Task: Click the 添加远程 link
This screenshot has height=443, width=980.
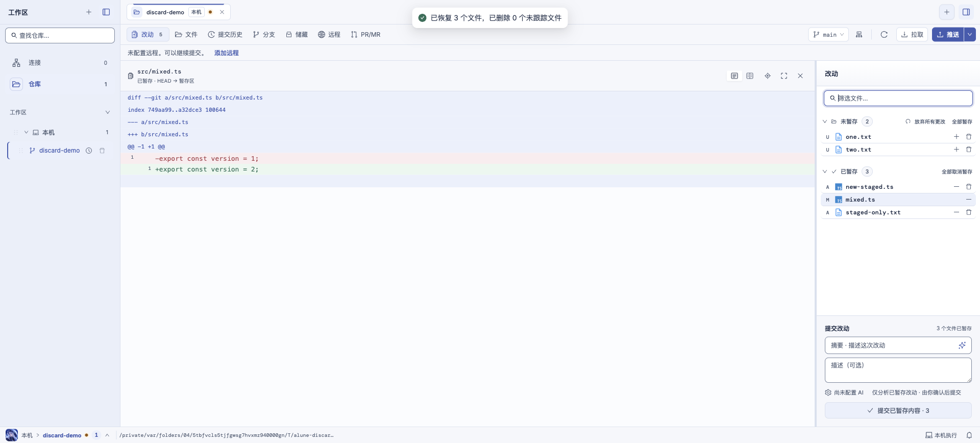Action: 226,53
